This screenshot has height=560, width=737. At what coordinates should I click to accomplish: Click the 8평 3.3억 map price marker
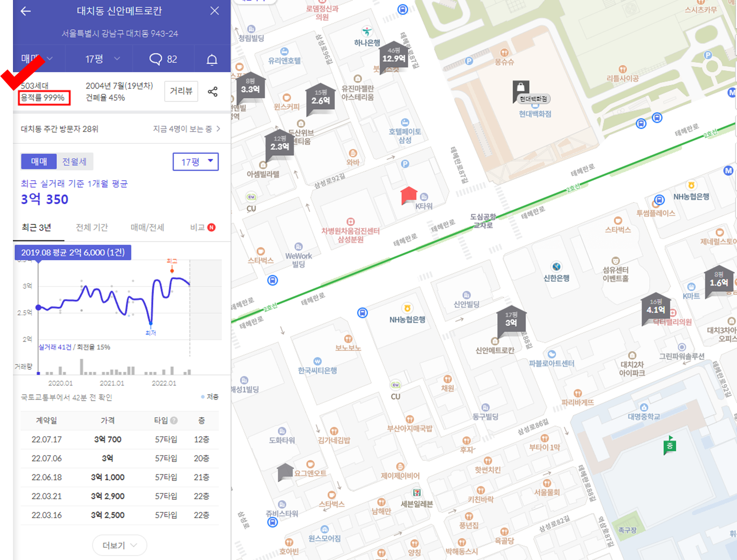pos(250,88)
